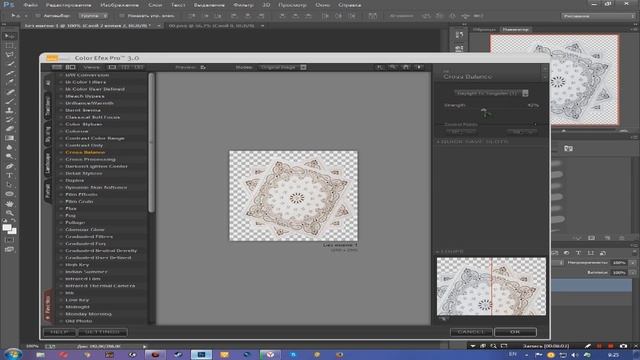Click the SETTINGS button
Screen dimensions: 640x360
click(102, 332)
